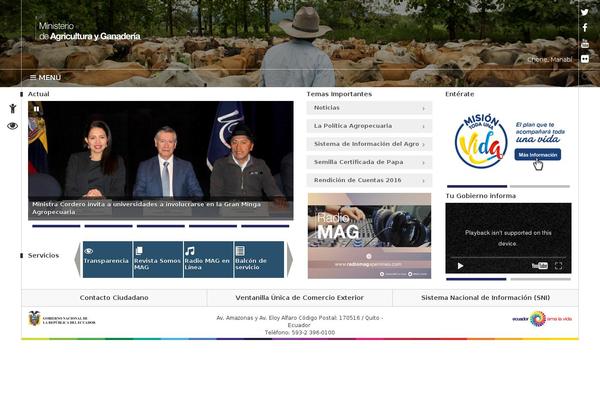Toggle the eye contrast icon on left
The height and width of the screenshot is (400, 600).
(13, 126)
